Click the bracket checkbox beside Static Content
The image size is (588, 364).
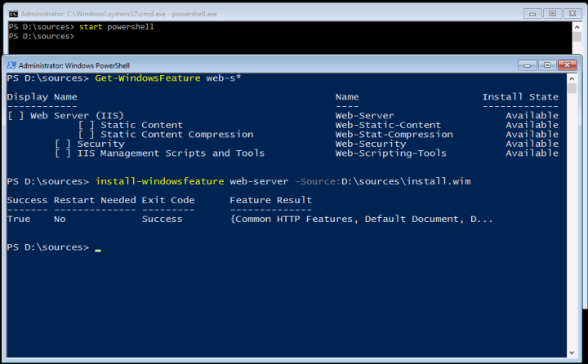(87, 125)
